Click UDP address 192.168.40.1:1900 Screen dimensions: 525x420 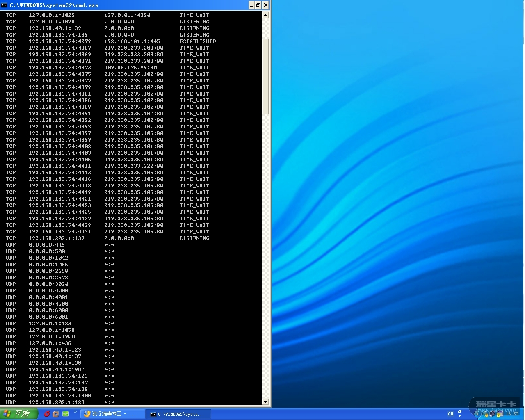click(57, 370)
